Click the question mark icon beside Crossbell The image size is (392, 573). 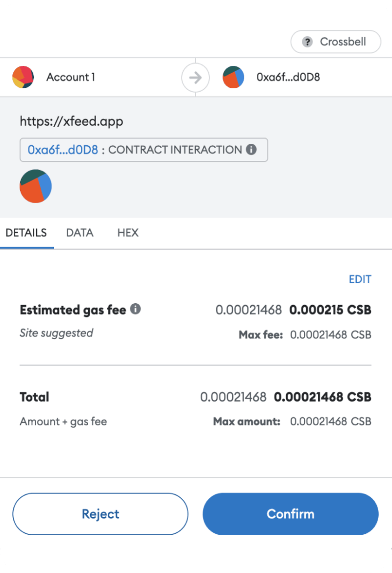pos(307,42)
